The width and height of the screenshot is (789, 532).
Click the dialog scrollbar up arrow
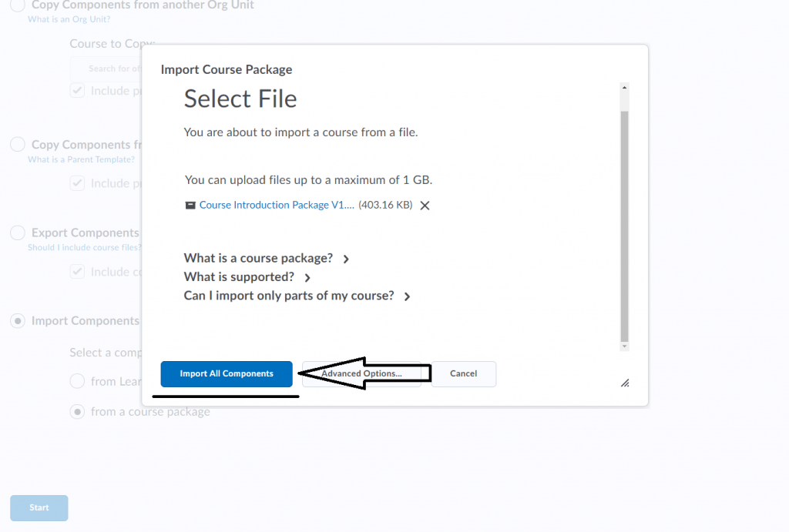click(x=624, y=89)
